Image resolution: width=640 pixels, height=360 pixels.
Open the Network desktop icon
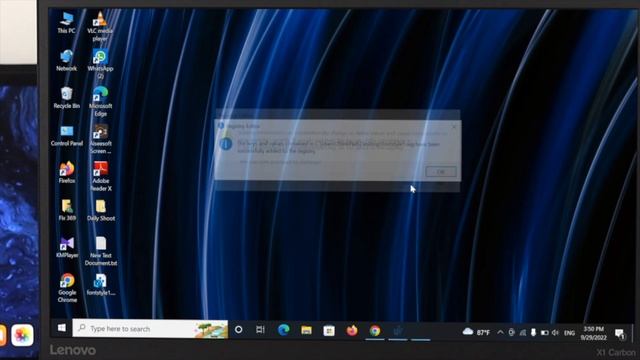coord(66,60)
